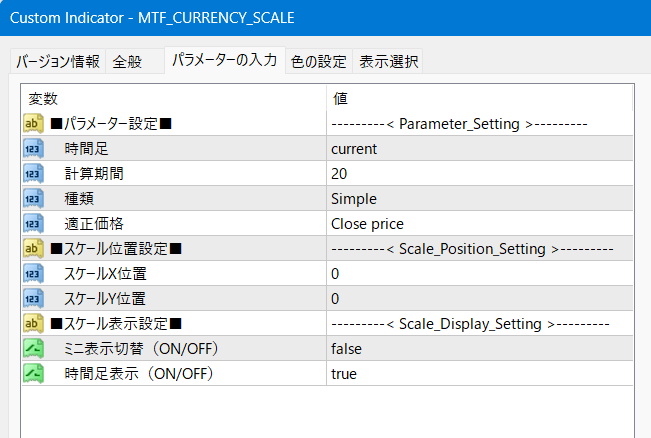Select the スケールX位置 variable name
This screenshot has width=651, height=438.
click(x=105, y=274)
